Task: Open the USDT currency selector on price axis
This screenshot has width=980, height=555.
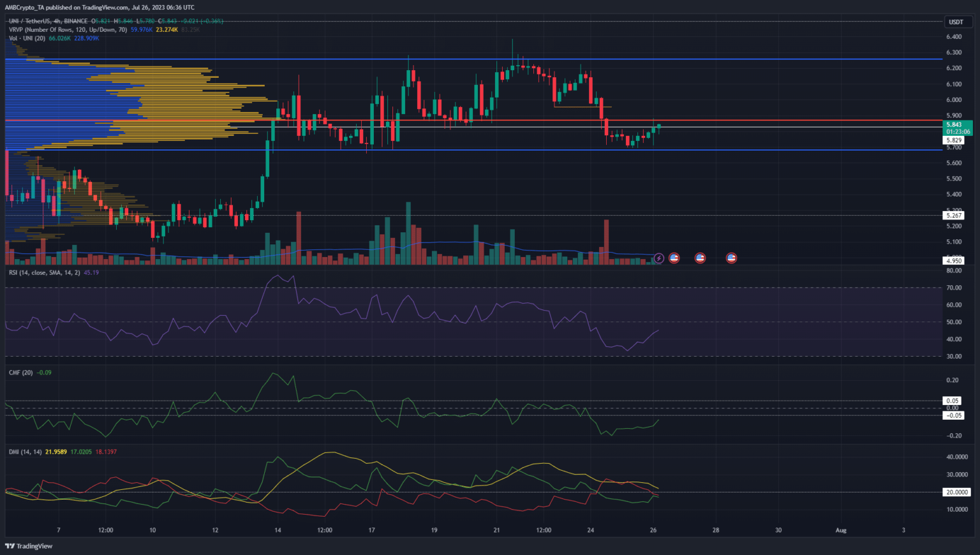Action: (x=956, y=22)
